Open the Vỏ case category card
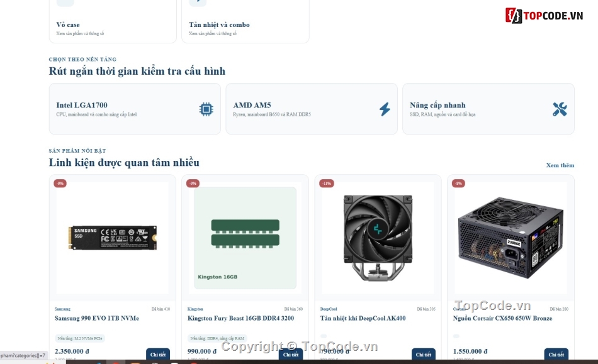The height and width of the screenshot is (364, 598). (113, 21)
